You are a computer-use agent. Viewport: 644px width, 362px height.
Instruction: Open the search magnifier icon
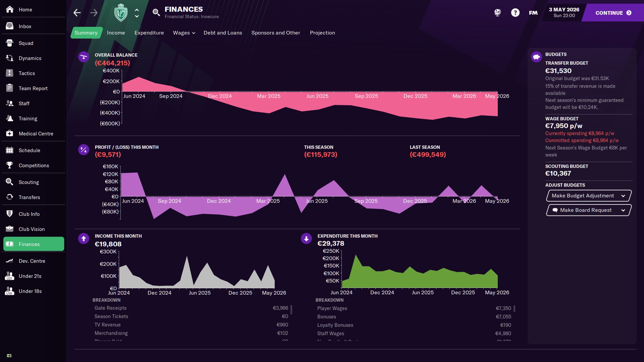156,13
